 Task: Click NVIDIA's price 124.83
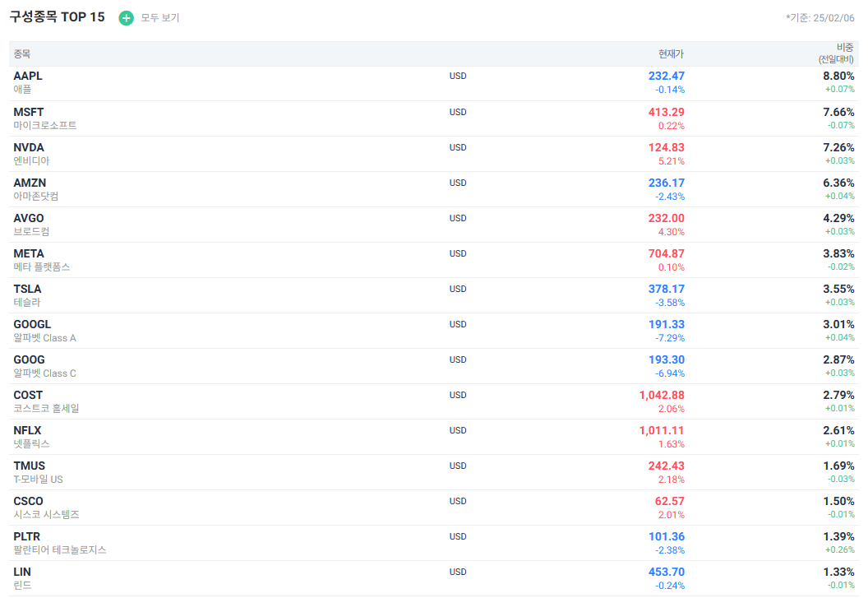[667, 147]
